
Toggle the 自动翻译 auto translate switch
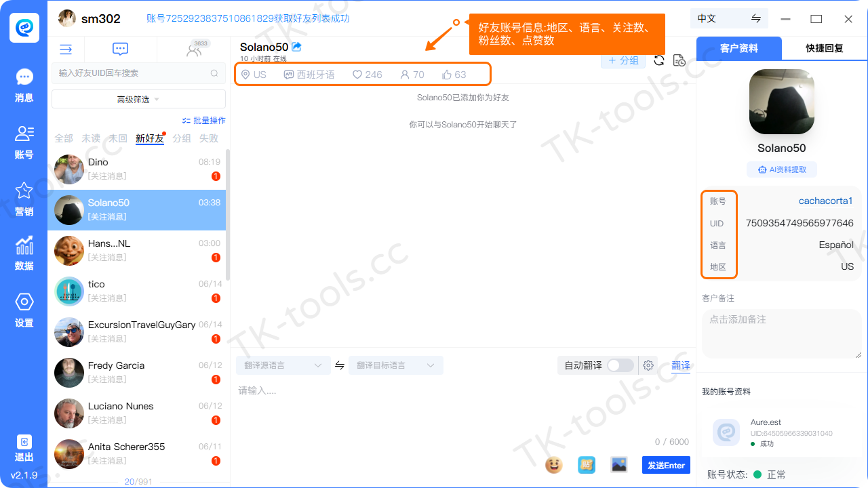coord(620,365)
